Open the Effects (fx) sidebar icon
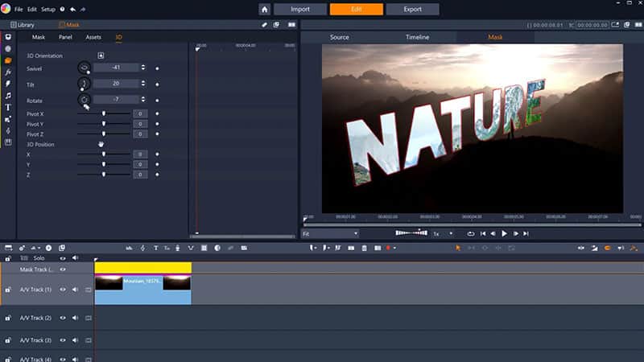 [8, 72]
